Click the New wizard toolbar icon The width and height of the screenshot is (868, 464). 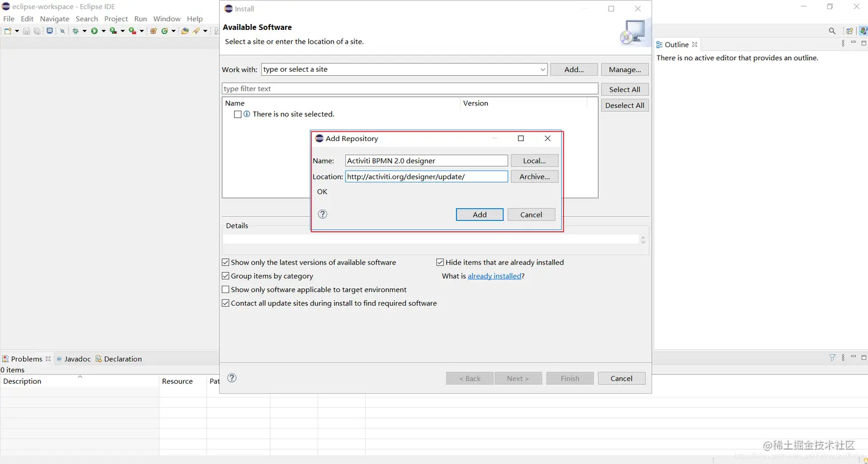click(x=7, y=31)
